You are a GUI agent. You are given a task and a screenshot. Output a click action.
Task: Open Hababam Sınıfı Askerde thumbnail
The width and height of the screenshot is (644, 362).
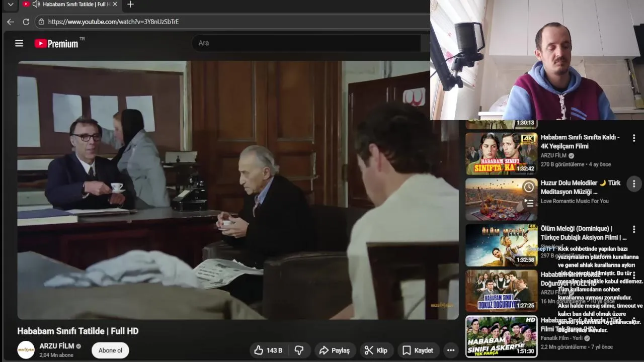(501, 336)
